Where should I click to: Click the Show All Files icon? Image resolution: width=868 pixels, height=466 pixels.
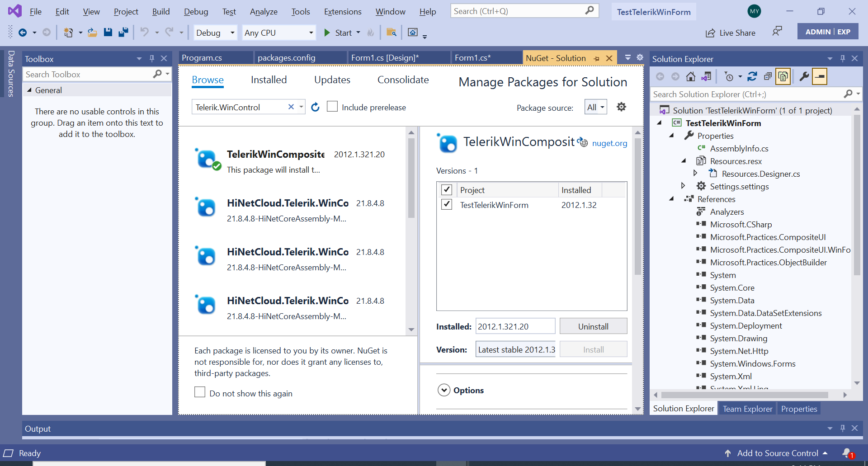click(x=783, y=76)
